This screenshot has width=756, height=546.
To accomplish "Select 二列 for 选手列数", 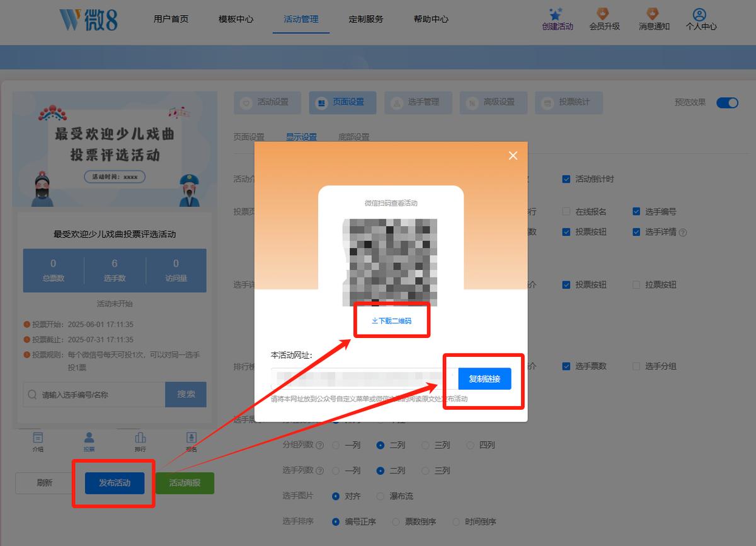I will [x=381, y=471].
